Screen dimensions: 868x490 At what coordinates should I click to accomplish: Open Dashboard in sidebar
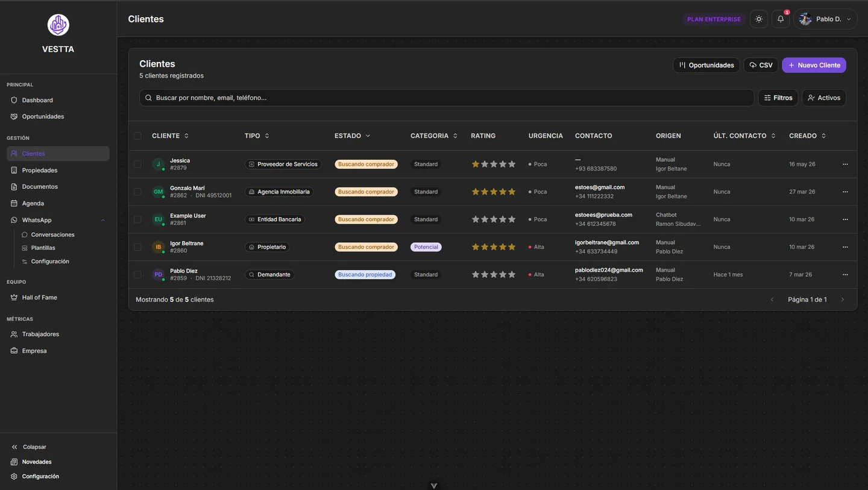click(x=58, y=100)
